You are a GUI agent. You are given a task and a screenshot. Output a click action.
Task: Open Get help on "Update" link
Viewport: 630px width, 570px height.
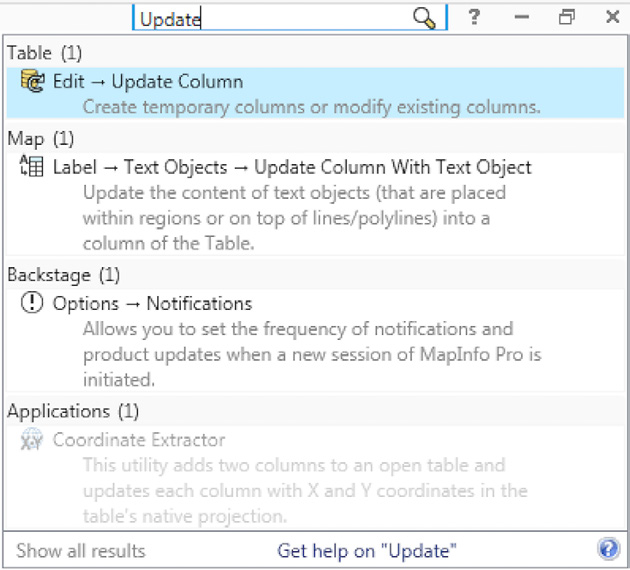pos(367,550)
